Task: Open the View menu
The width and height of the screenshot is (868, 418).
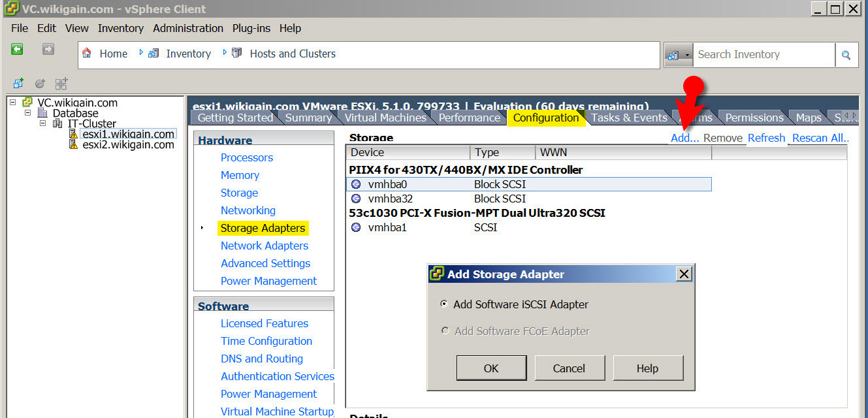Action: click(76, 28)
